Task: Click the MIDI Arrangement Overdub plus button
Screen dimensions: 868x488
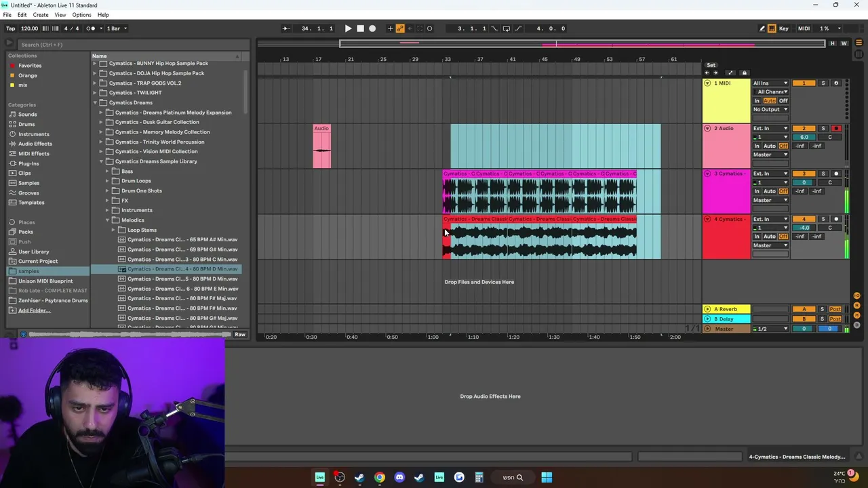Action: click(390, 28)
